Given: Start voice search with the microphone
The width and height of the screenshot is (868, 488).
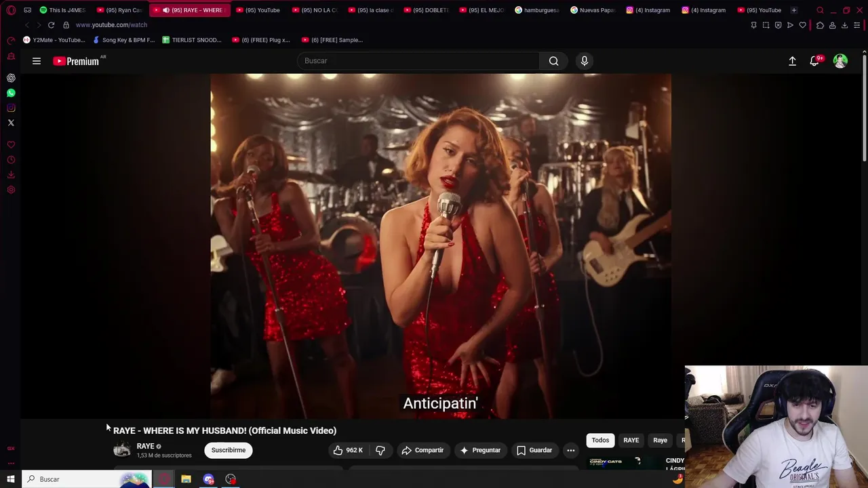Looking at the screenshot, I should pyautogui.click(x=585, y=61).
